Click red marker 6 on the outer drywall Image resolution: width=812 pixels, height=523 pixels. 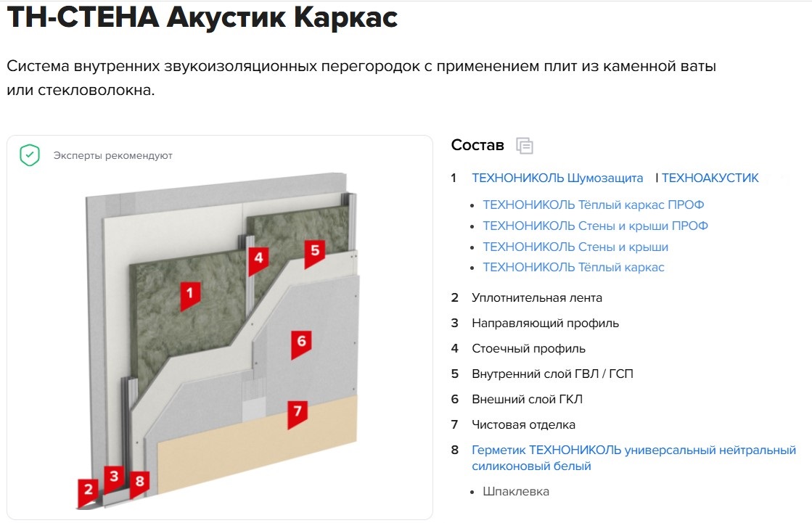tap(302, 342)
